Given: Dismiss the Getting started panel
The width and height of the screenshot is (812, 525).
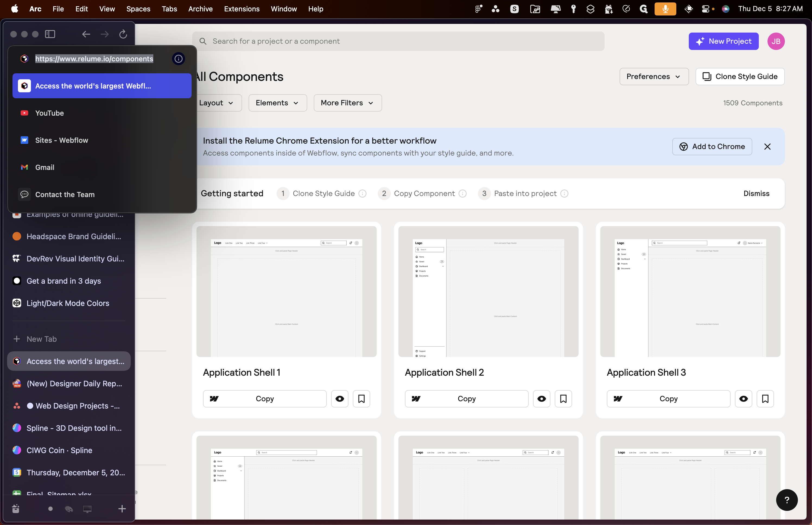Looking at the screenshot, I should click(x=756, y=194).
